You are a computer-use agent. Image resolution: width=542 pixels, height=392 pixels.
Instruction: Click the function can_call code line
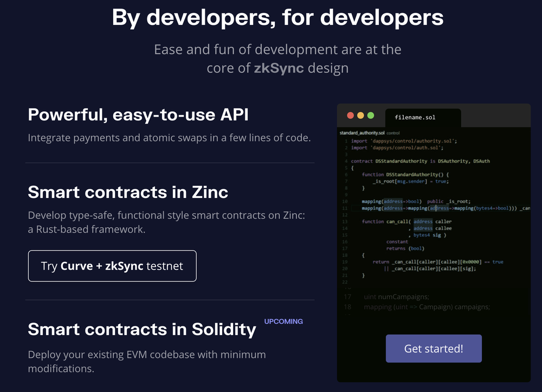point(406,222)
